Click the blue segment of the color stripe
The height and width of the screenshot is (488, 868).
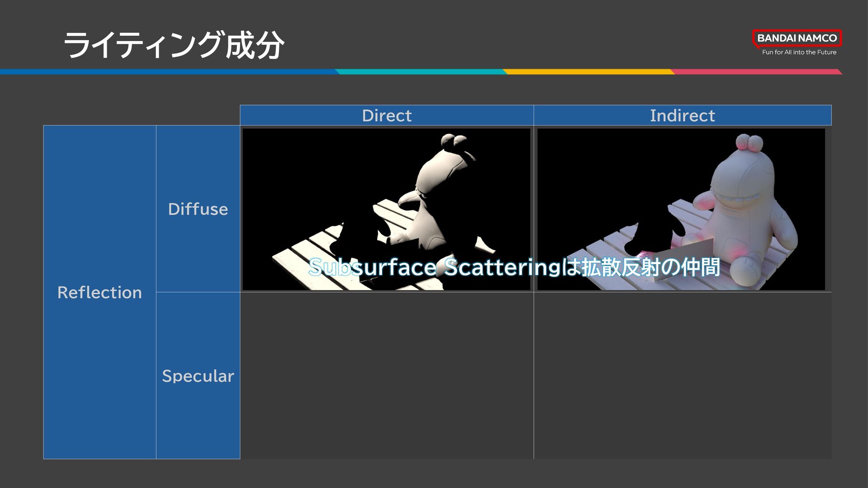167,72
